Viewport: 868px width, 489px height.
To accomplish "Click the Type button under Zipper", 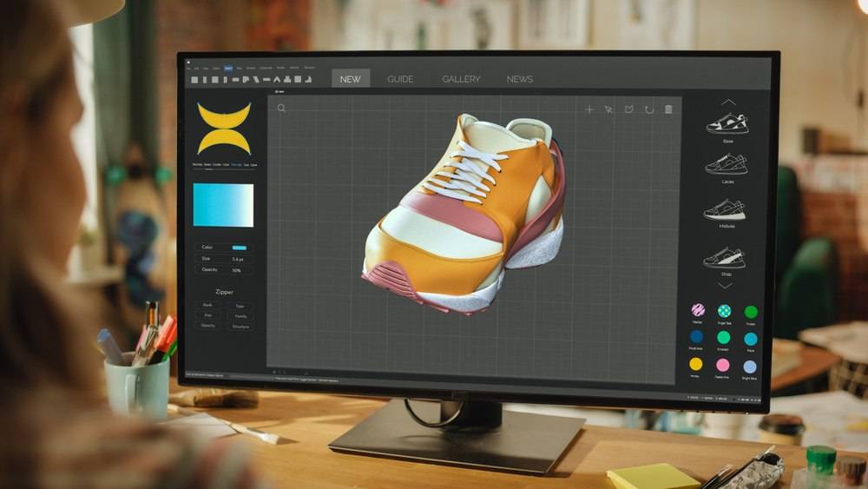I will (x=240, y=306).
